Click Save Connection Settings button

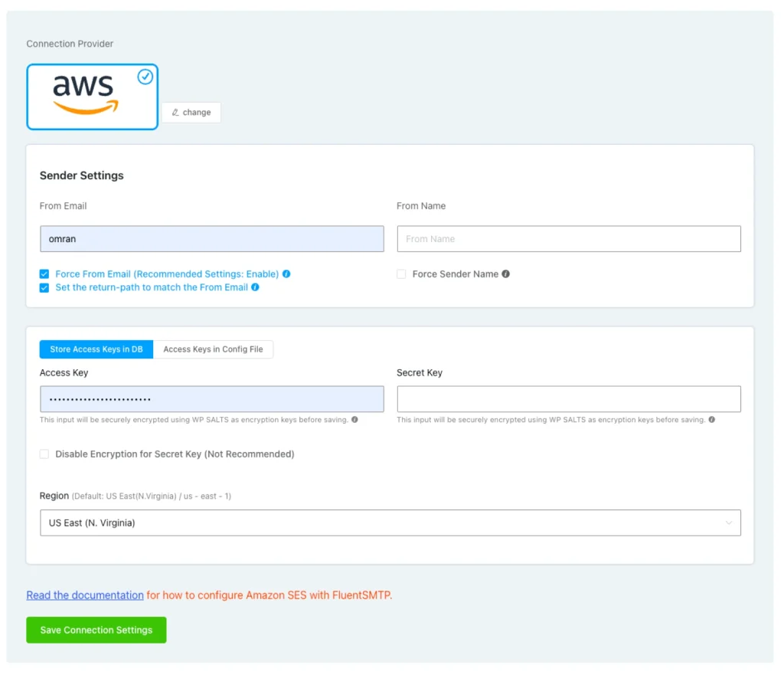96,630
